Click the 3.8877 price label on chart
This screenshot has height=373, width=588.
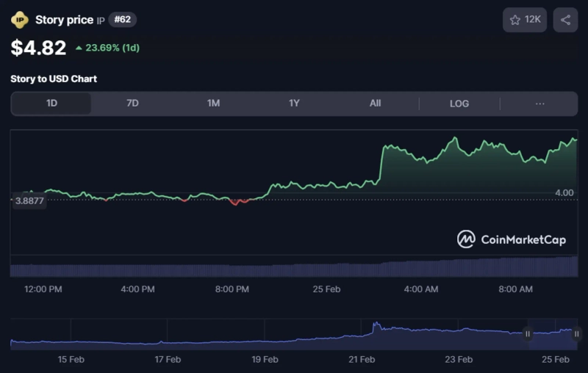coord(29,200)
